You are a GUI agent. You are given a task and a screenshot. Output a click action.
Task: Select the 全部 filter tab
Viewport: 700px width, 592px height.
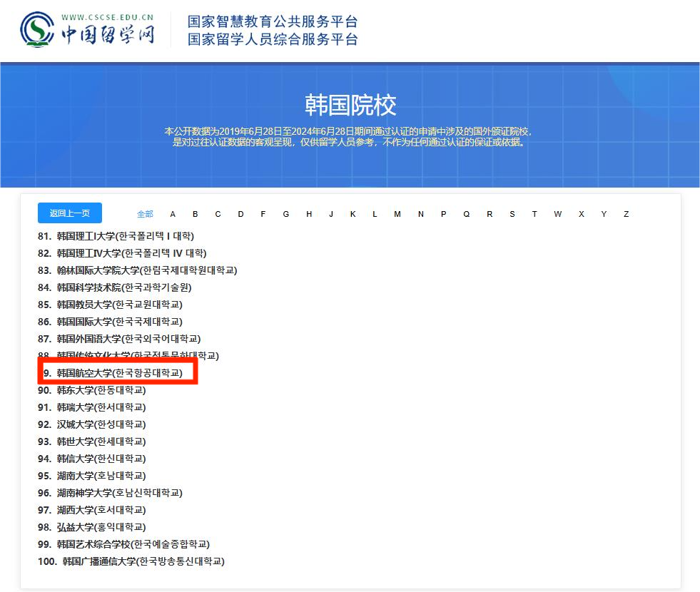tap(145, 214)
